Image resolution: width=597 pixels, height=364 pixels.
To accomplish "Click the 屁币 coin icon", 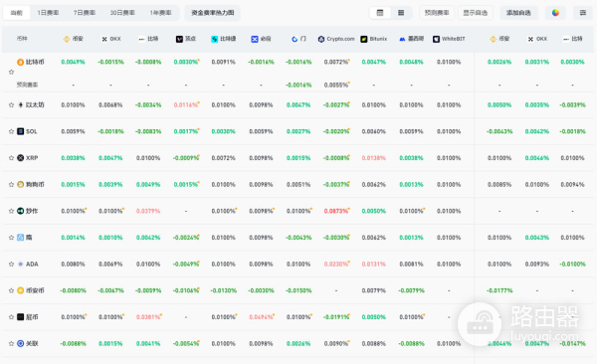I will click(x=21, y=317).
